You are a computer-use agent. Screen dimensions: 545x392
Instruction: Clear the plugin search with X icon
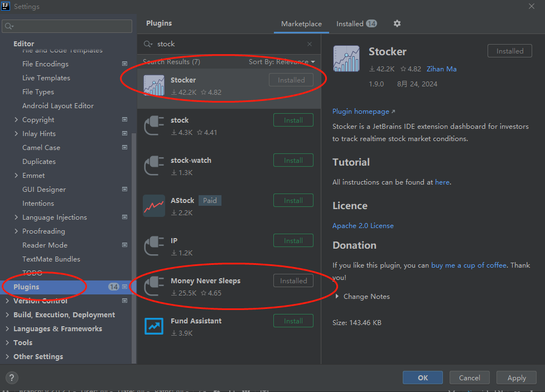310,44
